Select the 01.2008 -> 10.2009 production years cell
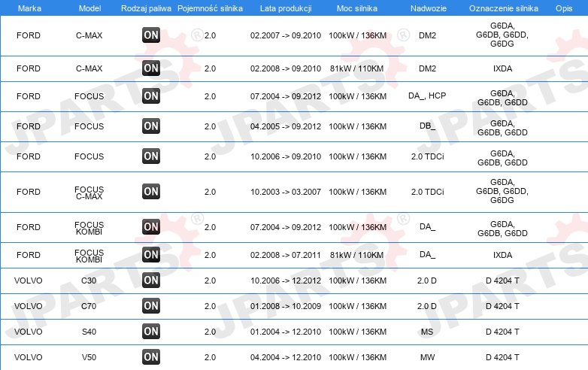This screenshot has height=370, width=588. (x=286, y=306)
